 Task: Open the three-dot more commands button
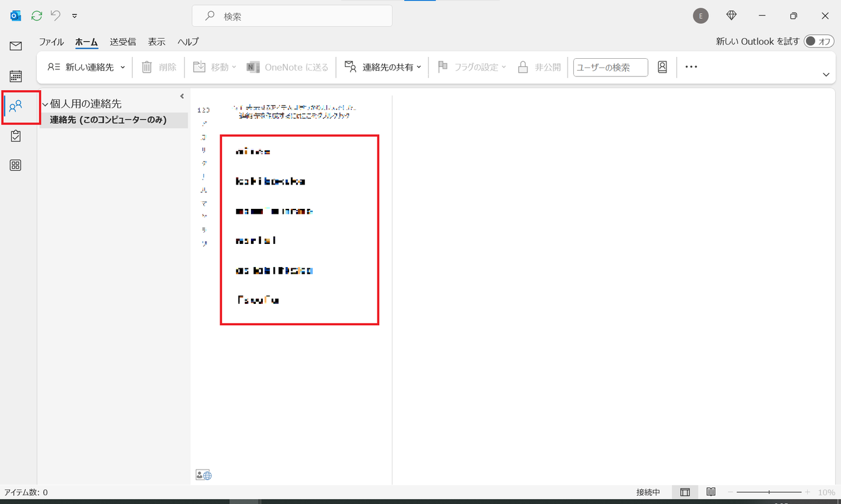coord(691,67)
